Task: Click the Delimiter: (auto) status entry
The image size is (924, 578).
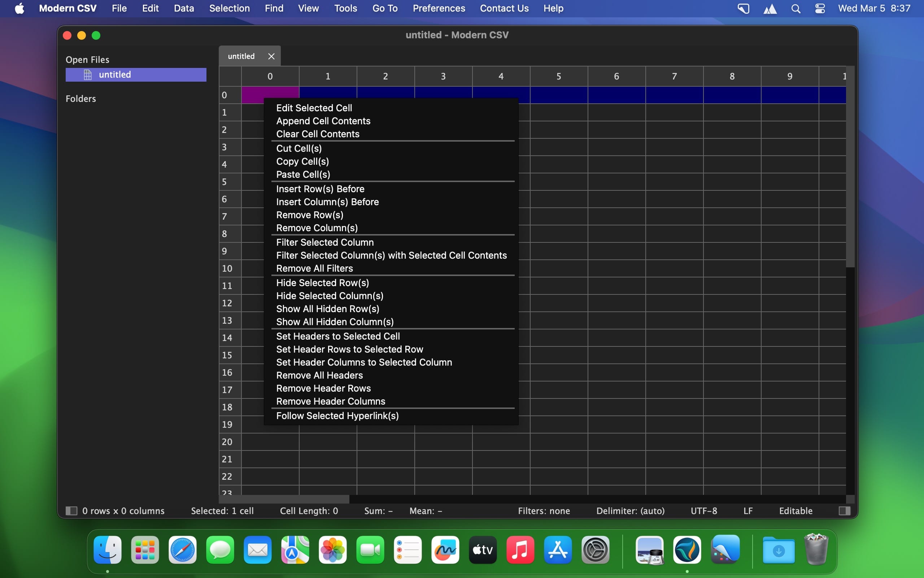Action: pyautogui.click(x=631, y=511)
